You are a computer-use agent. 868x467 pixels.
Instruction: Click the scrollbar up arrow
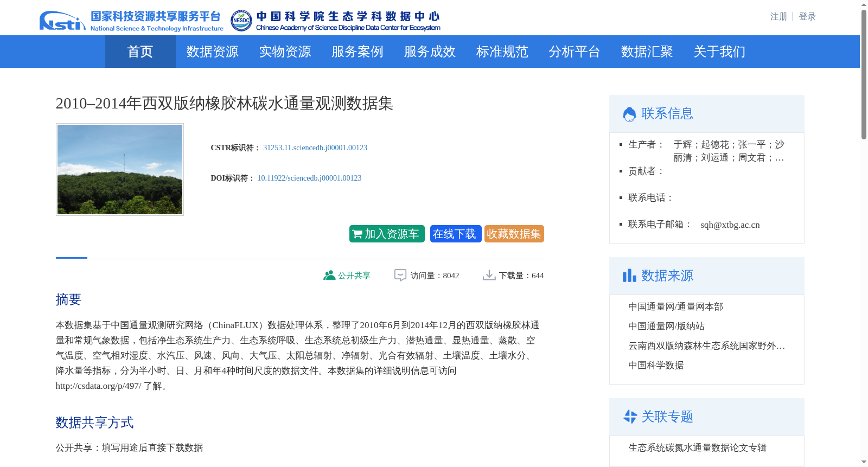pyautogui.click(x=864, y=4)
